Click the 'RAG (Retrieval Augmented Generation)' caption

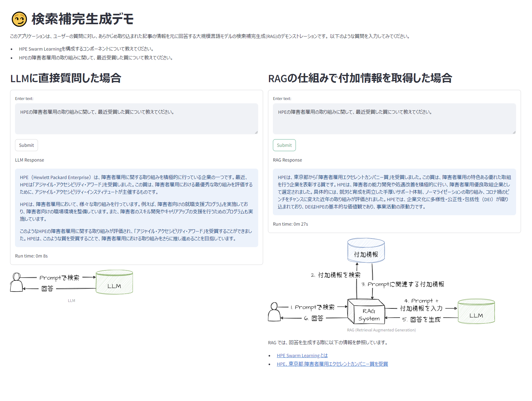(381, 330)
